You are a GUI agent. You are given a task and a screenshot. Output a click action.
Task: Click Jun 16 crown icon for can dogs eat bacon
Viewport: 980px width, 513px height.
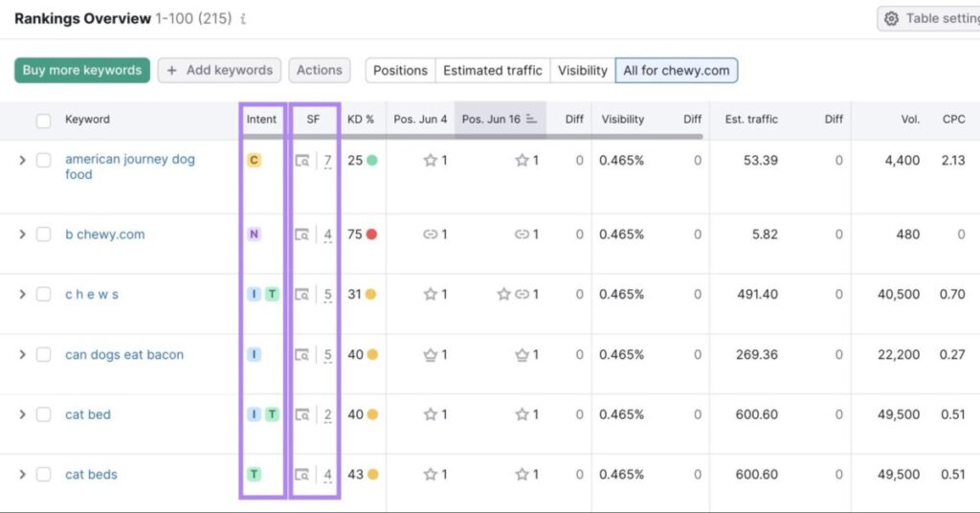(x=522, y=354)
